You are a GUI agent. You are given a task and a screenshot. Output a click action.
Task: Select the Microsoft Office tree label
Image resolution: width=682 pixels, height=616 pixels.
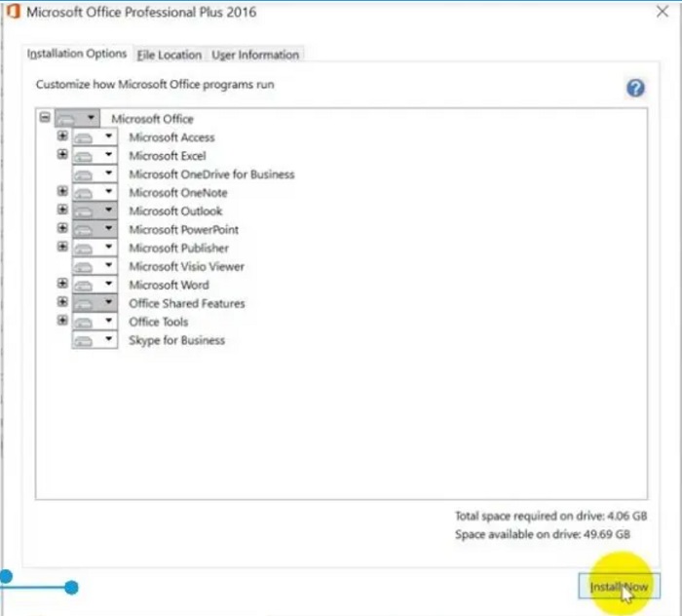pyautogui.click(x=152, y=119)
